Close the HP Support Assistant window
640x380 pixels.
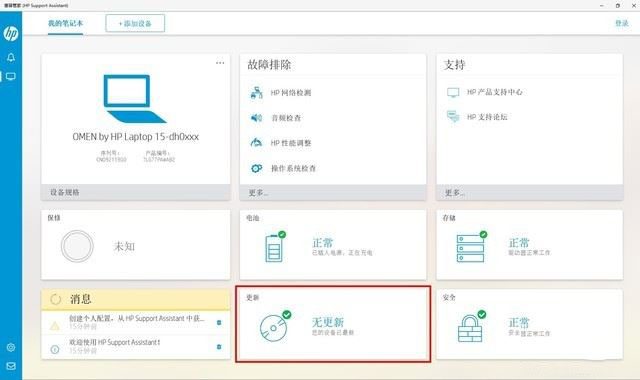(x=633, y=5)
